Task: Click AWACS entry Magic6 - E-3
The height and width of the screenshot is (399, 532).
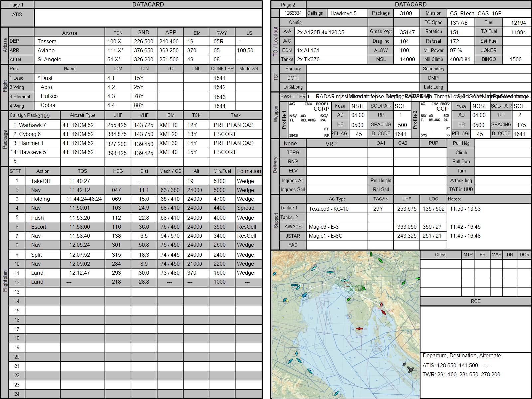Action: click(x=324, y=227)
